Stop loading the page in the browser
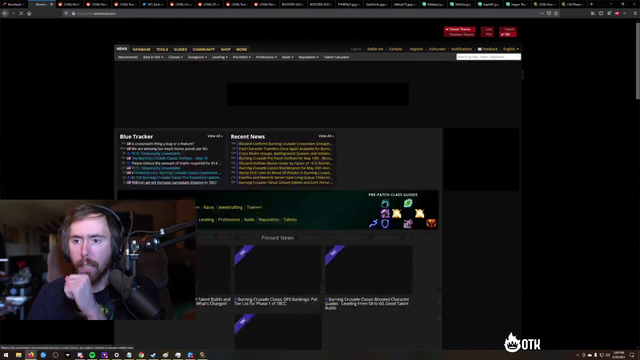The image size is (640, 360). coord(21,13)
